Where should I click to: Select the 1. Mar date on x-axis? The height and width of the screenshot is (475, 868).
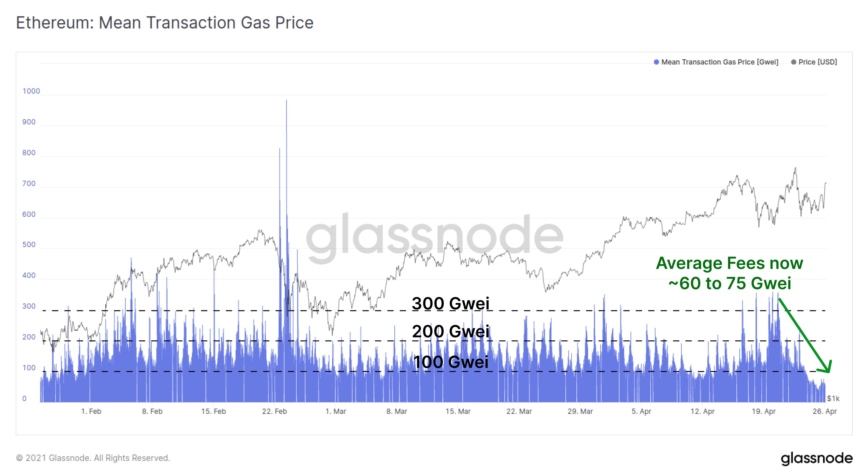336,411
